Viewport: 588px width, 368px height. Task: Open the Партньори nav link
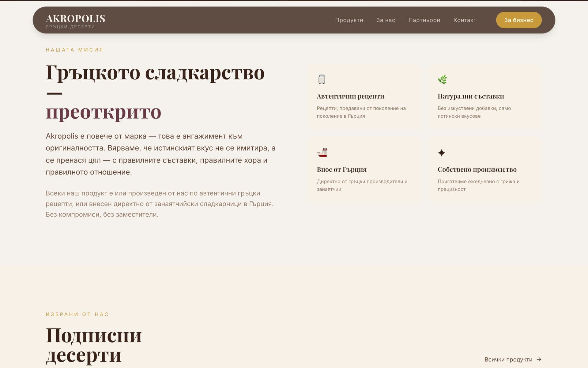point(424,20)
